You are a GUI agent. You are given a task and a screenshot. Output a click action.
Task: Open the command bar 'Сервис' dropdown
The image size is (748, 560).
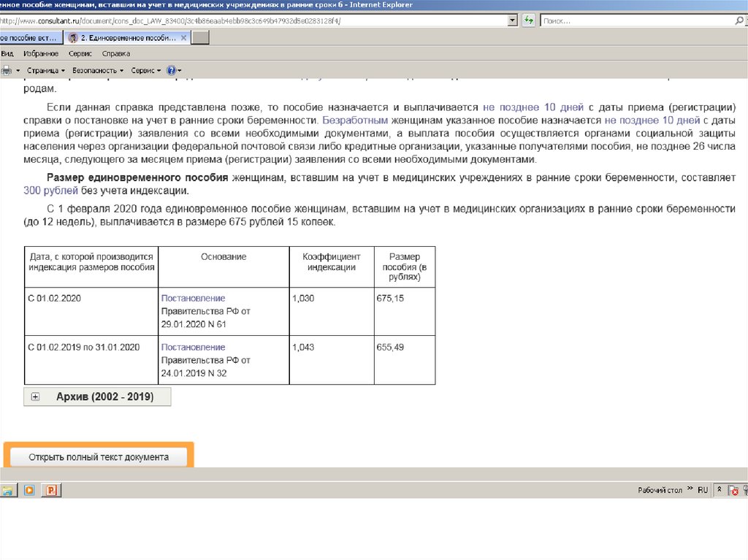pyautogui.click(x=146, y=71)
